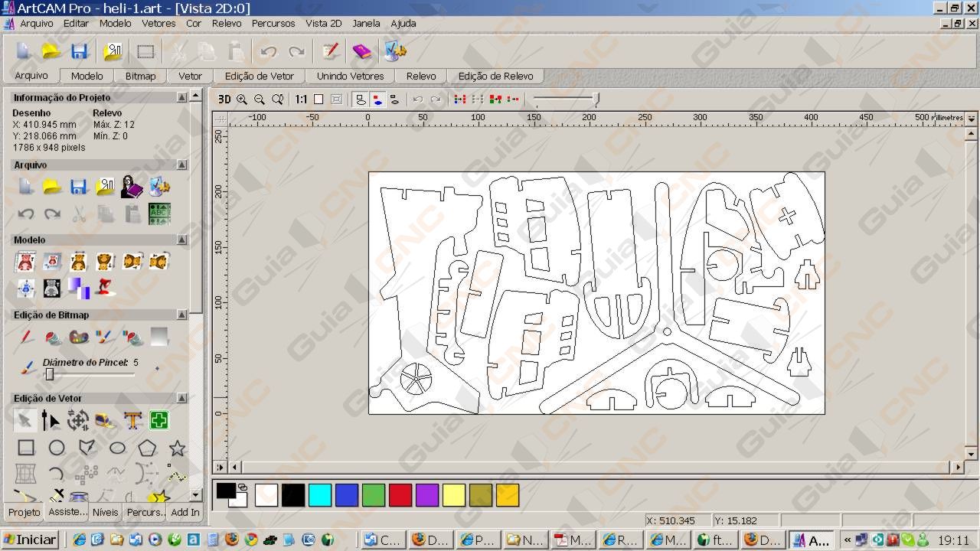
Task: Toggle vectors-only view button
Action: coord(360,99)
